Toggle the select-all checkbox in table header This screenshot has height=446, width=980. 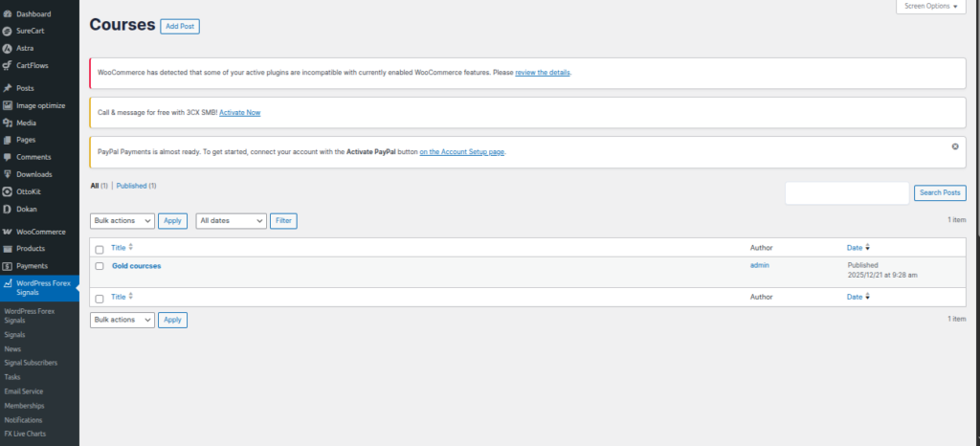(x=100, y=249)
